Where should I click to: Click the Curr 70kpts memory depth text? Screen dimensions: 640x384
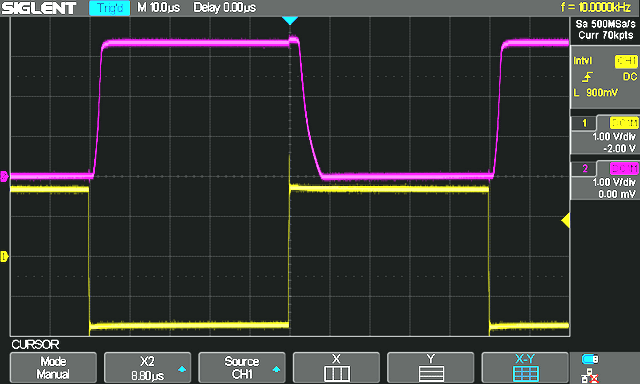pos(606,36)
